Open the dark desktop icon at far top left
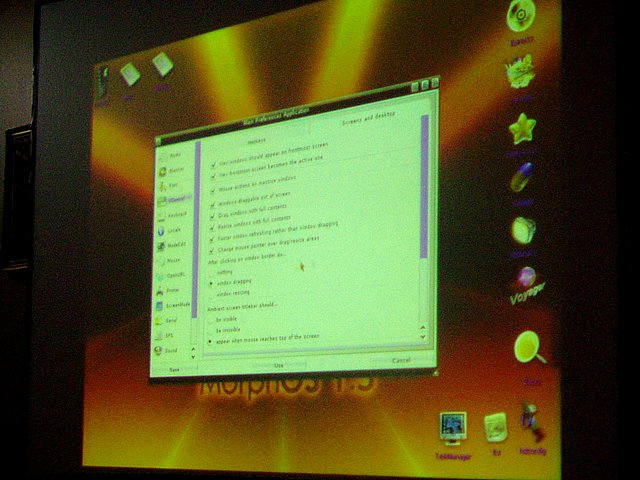The height and width of the screenshot is (480, 640). click(102, 82)
